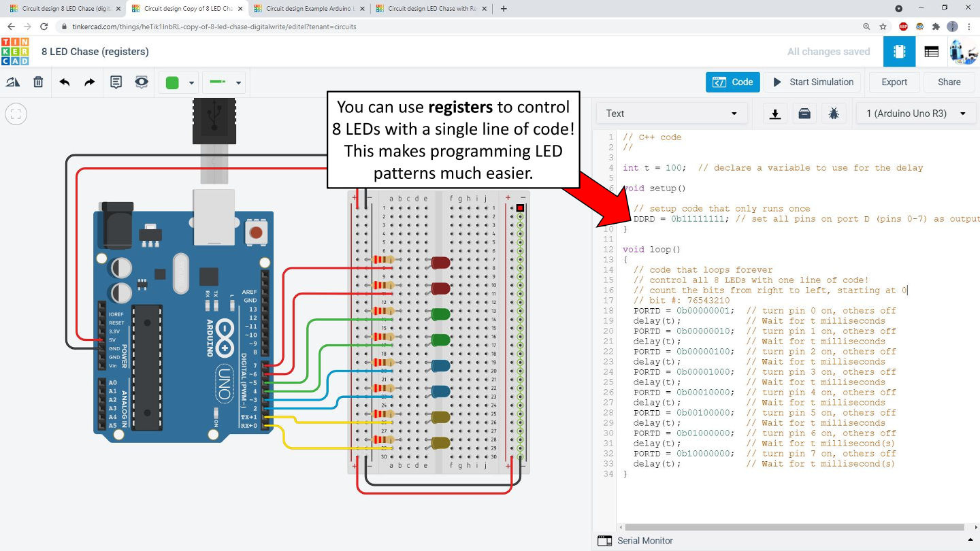This screenshot has height=551, width=980.
Task: Open the libraries box icon
Action: point(804,114)
